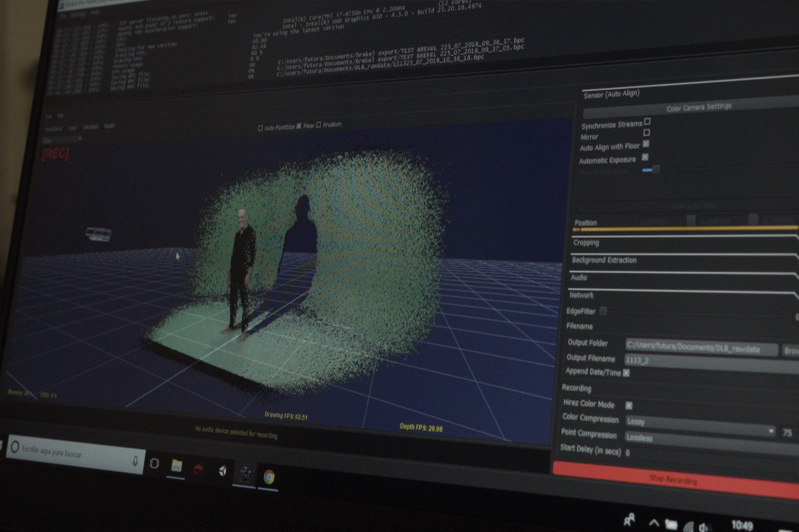Open Task View in the taskbar
The width and height of the screenshot is (799, 532).
[x=154, y=464]
